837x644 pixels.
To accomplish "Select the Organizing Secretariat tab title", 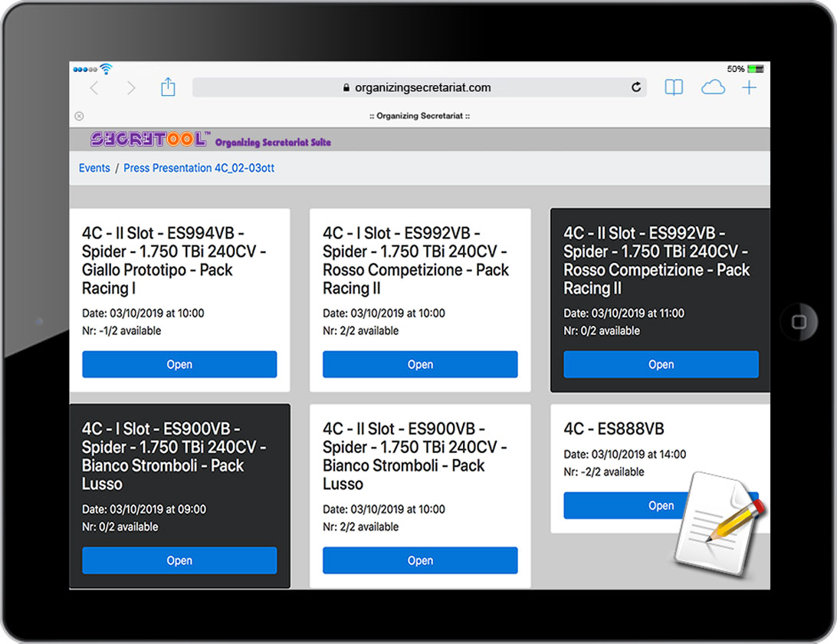I will click(x=419, y=116).
